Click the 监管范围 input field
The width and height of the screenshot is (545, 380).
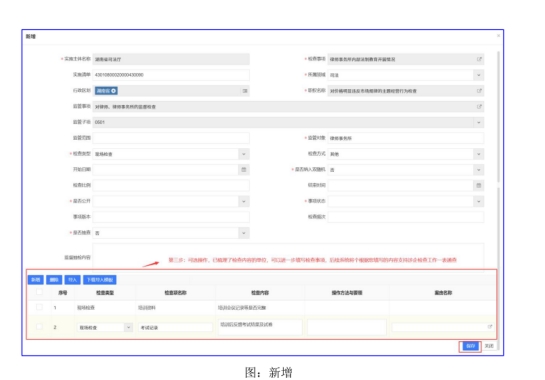pos(171,138)
